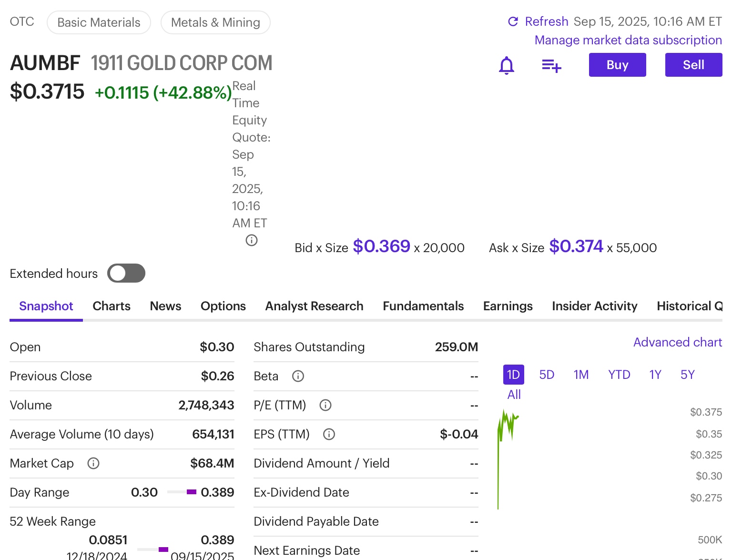Click the Shares Outstanding value 259.0M
The height and width of the screenshot is (560, 732).
coord(457,347)
